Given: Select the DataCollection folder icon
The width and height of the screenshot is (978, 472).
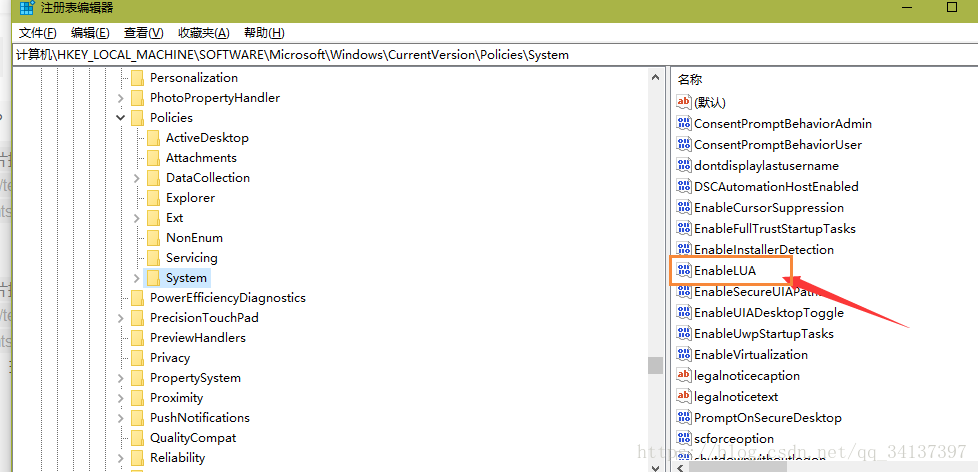Looking at the screenshot, I should [x=153, y=178].
